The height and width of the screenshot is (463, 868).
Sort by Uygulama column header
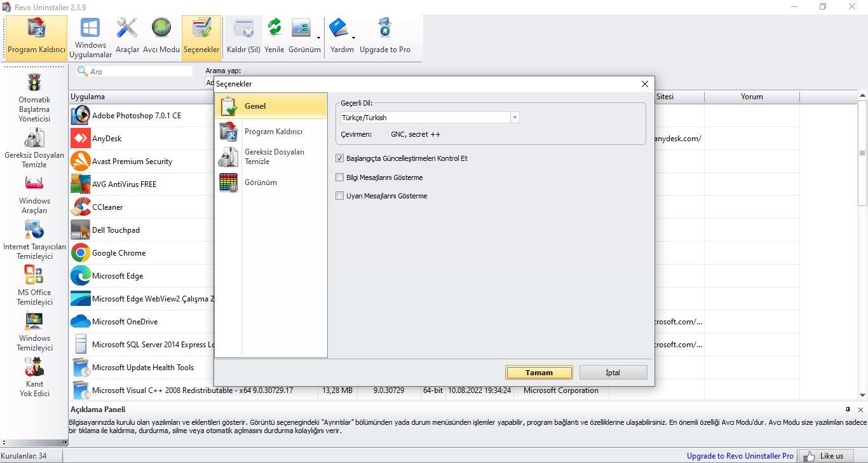tap(141, 97)
